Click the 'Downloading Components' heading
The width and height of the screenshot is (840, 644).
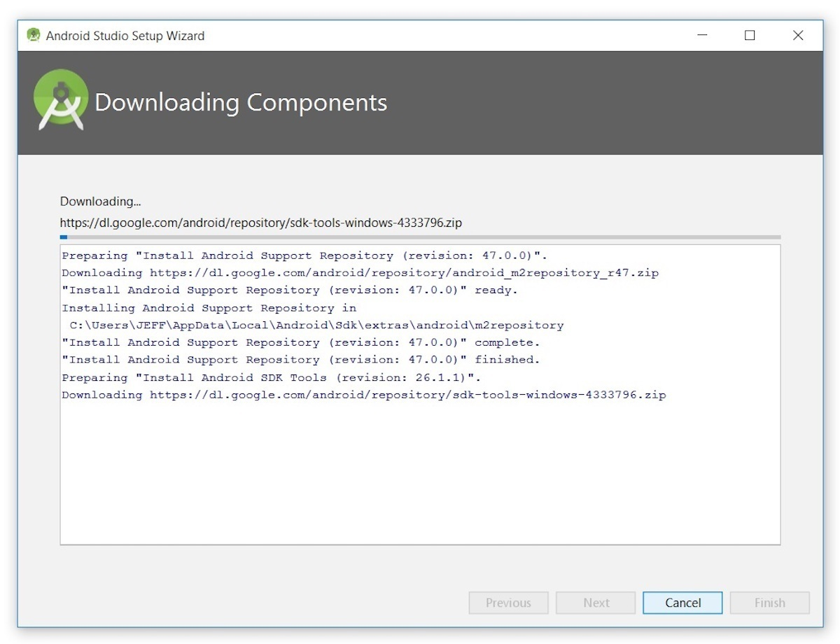pyautogui.click(x=241, y=103)
